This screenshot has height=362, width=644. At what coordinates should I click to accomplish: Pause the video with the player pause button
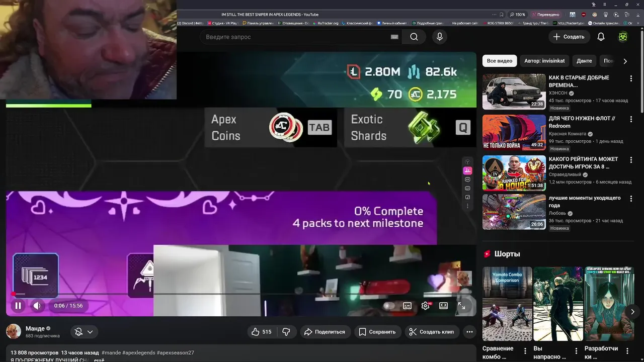click(18, 305)
